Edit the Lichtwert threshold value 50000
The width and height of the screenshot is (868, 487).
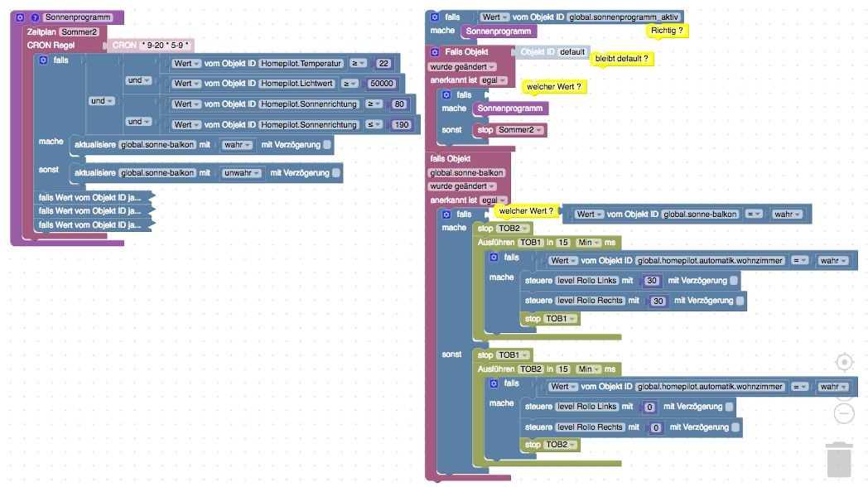click(x=382, y=84)
